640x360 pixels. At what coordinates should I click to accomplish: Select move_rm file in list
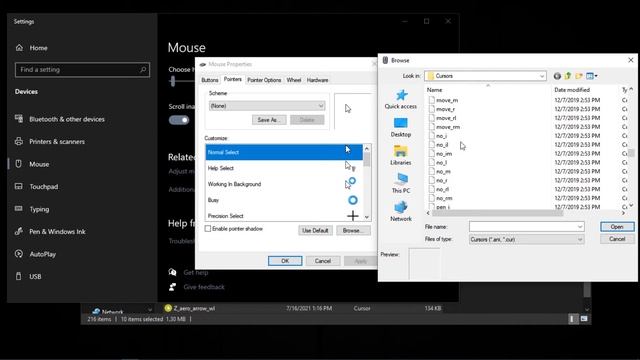tap(448, 127)
